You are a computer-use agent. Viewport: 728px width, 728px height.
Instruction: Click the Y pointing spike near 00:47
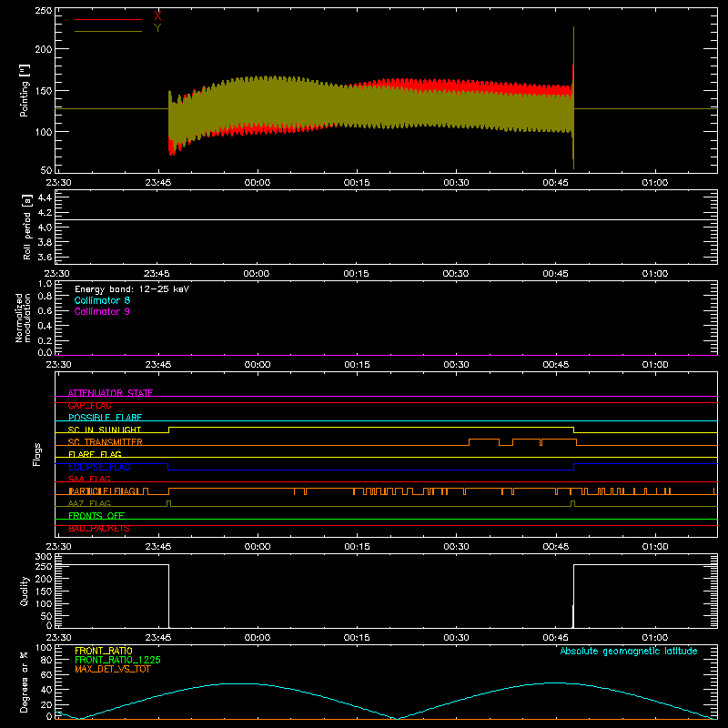(574, 97)
